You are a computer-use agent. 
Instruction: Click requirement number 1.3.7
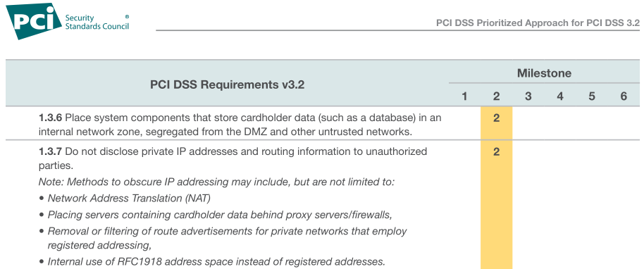tap(50, 151)
